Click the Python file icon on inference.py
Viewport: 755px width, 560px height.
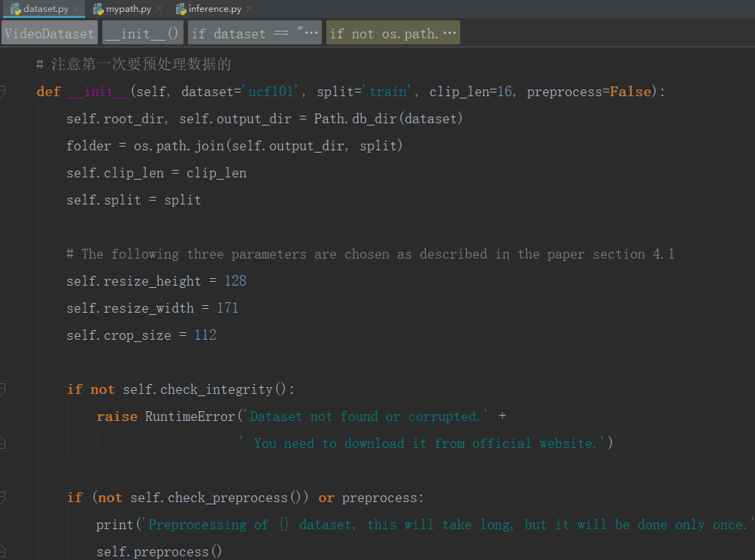click(181, 9)
